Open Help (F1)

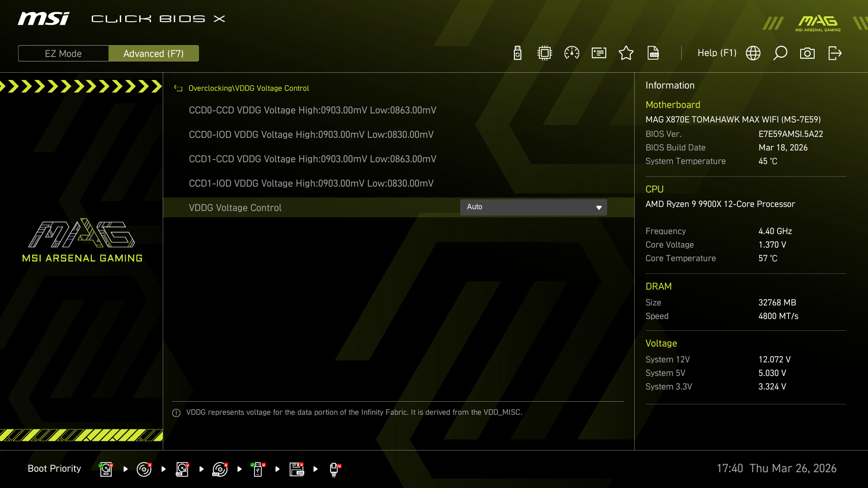[717, 53]
